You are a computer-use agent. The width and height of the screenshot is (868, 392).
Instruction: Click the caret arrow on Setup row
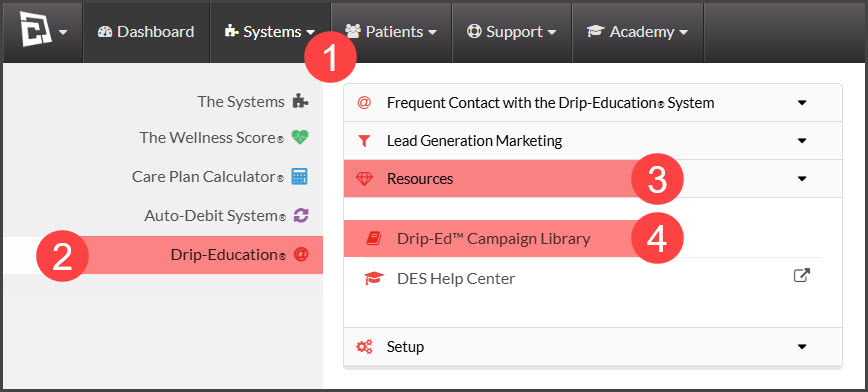pyautogui.click(x=802, y=347)
